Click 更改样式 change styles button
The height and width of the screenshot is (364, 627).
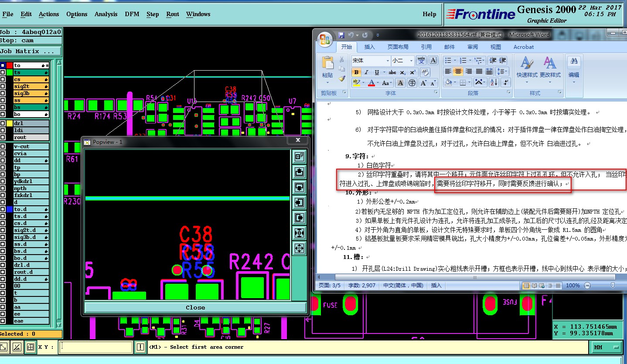coord(550,69)
